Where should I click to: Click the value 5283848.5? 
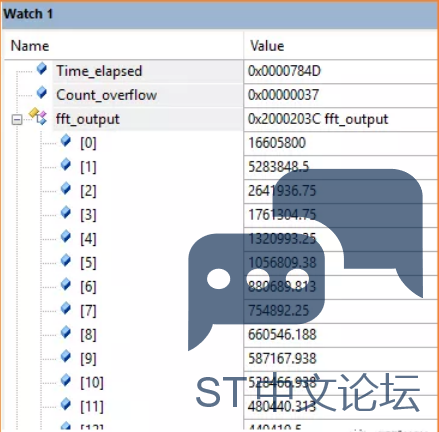click(x=279, y=167)
